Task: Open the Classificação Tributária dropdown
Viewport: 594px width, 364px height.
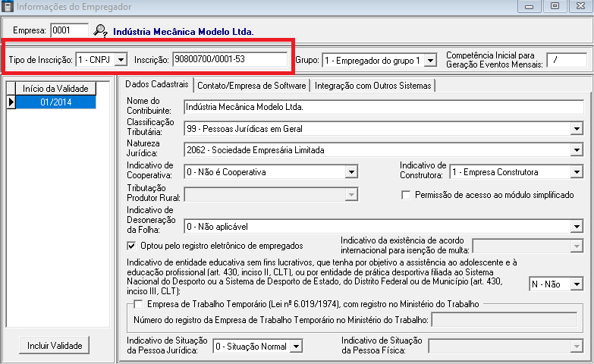Action: [x=577, y=129]
